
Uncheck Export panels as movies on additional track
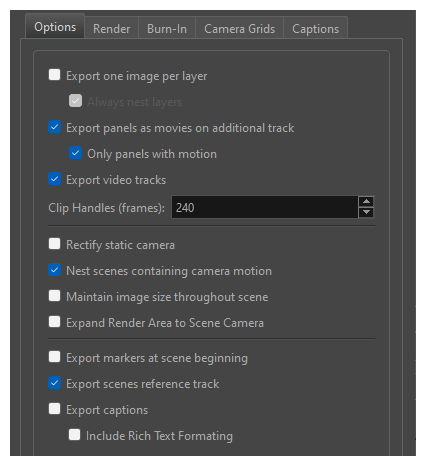pyautogui.click(x=54, y=127)
